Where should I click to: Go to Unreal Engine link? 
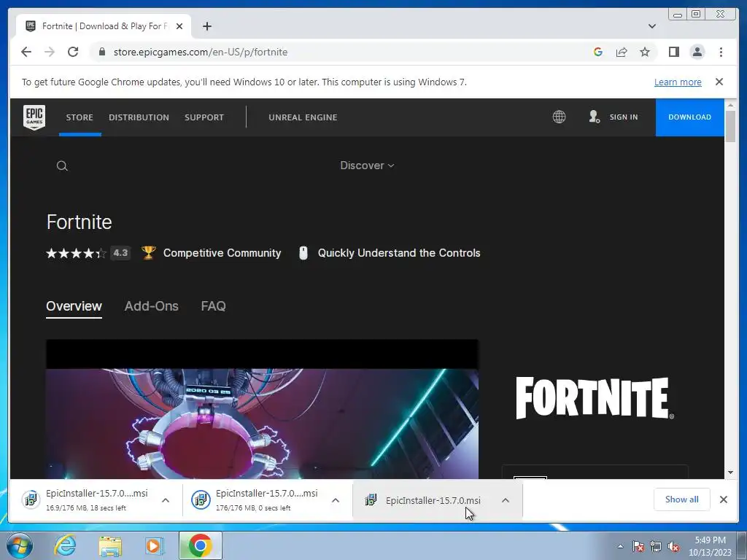click(x=303, y=117)
